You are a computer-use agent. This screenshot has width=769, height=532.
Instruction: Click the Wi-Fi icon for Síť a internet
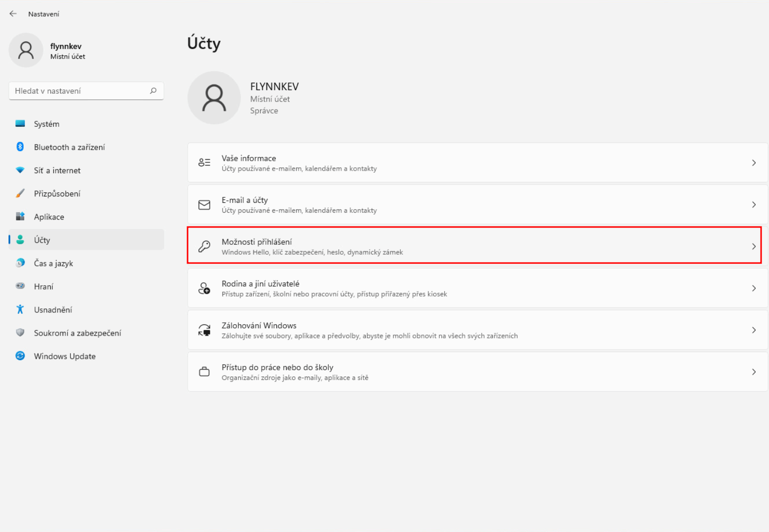tap(20, 170)
